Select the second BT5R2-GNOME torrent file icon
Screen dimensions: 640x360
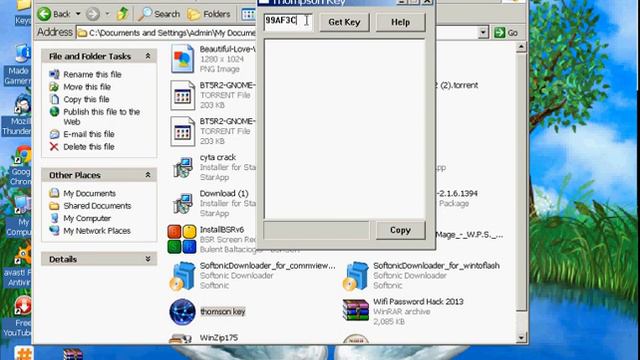tap(182, 131)
